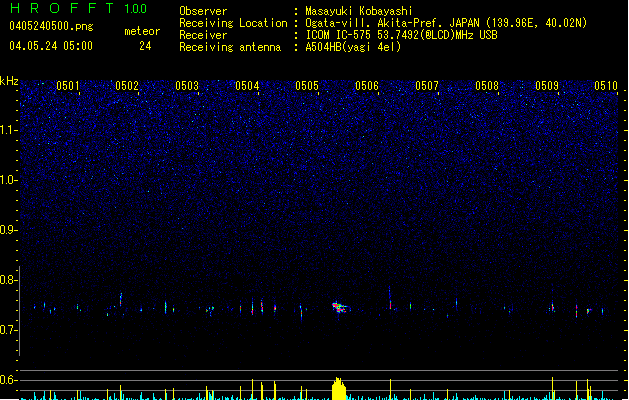
Task: Click the ICOM IC-575 receiver text
Action: (x=401, y=35)
